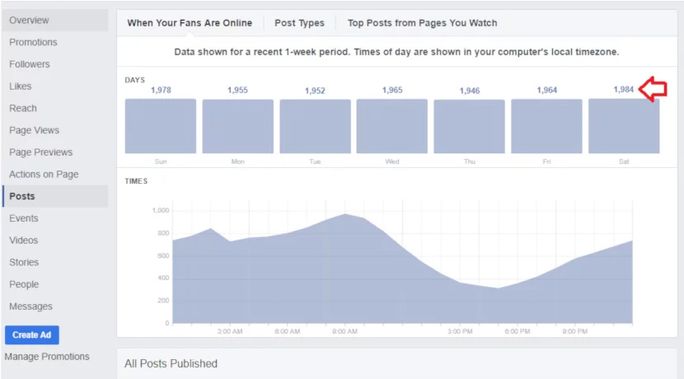
Task: Go to Promotions in the sidebar
Action: (33, 42)
